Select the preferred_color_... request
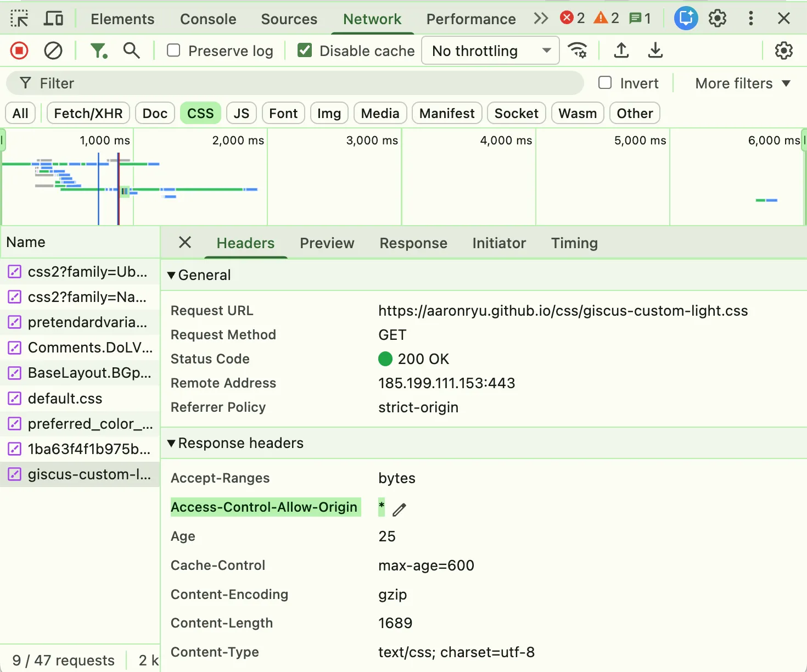 80,424
